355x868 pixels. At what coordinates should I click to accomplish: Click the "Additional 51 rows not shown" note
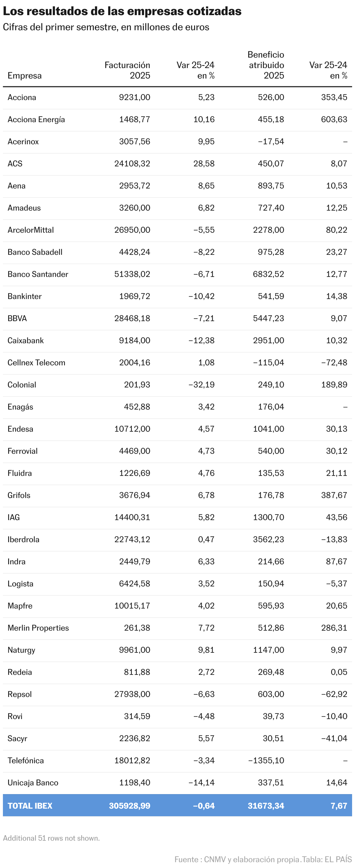(x=51, y=838)
